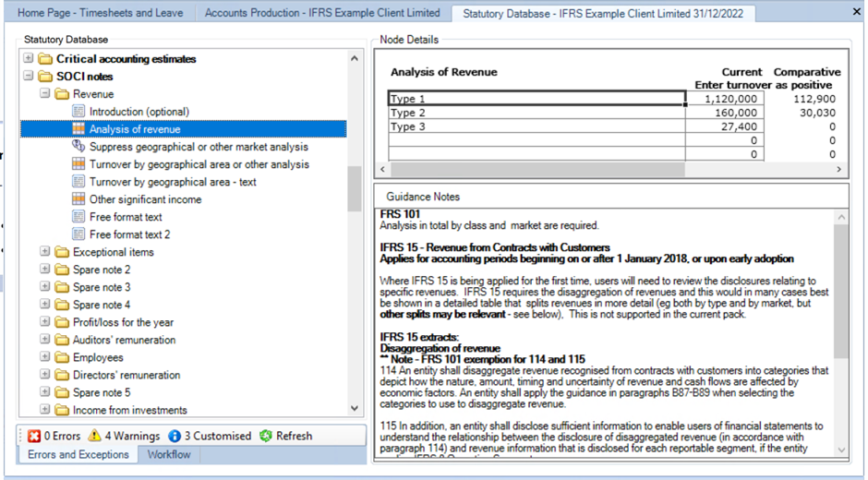Click the revenue table scroll right arrow
This screenshot has height=480, width=868.
coord(839,170)
